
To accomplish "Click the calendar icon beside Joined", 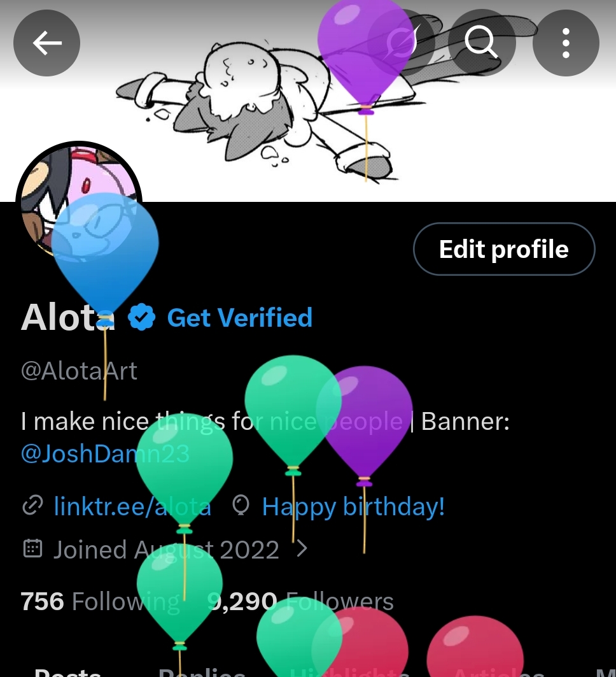I will pyautogui.click(x=32, y=549).
